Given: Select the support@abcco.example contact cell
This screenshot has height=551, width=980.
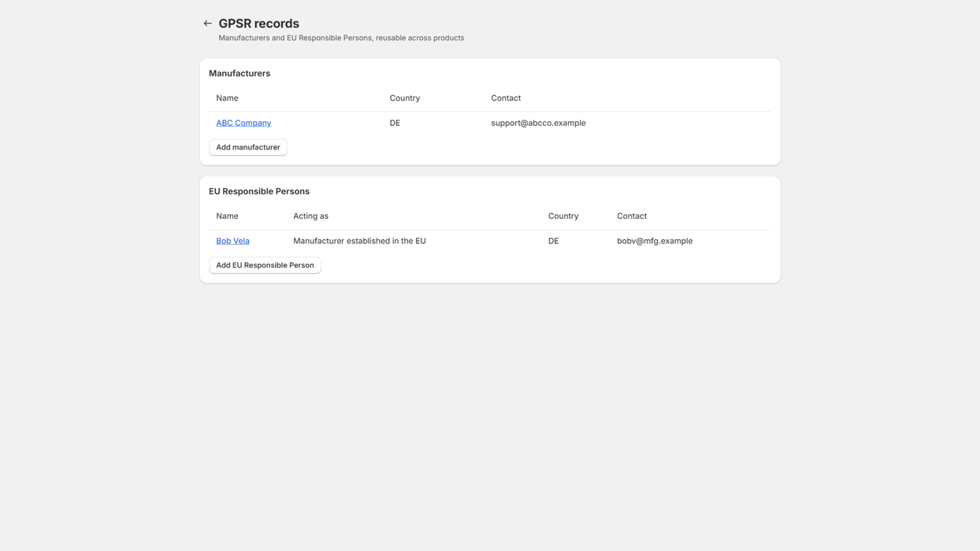Looking at the screenshot, I should 538,123.
